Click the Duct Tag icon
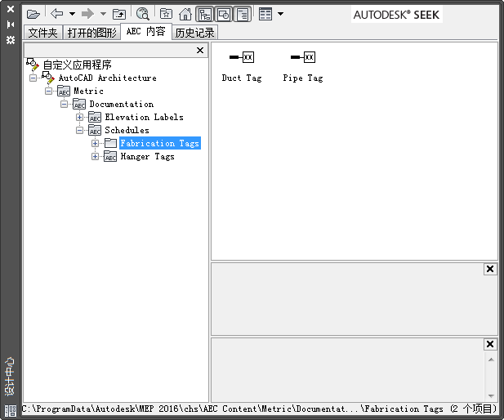Screen dimensions: 504x420 point(242,57)
